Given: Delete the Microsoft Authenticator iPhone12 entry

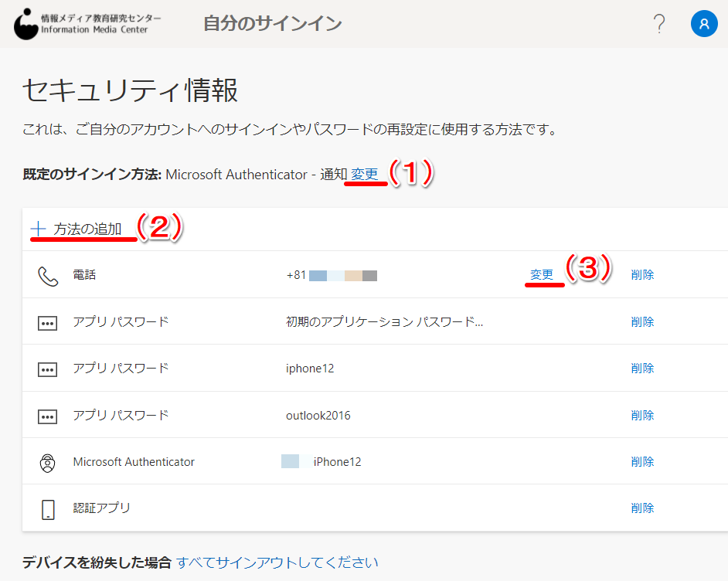Looking at the screenshot, I should click(x=642, y=461).
